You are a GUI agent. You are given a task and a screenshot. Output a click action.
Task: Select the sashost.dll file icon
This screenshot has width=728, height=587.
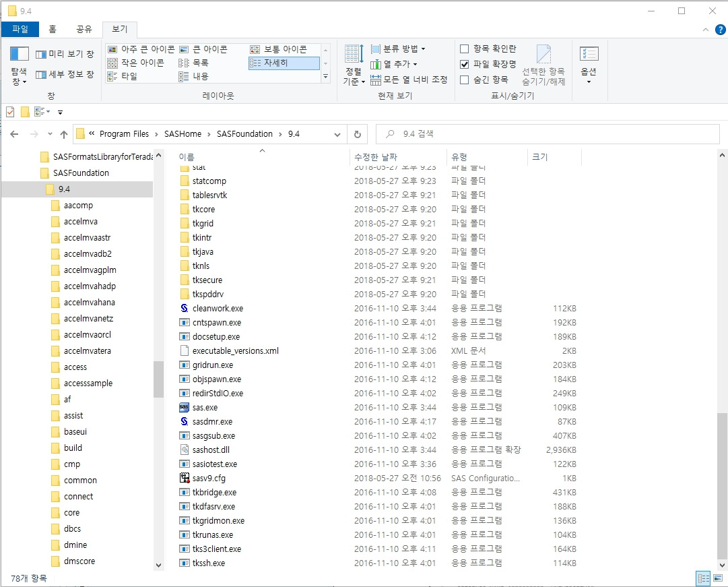[x=185, y=450]
